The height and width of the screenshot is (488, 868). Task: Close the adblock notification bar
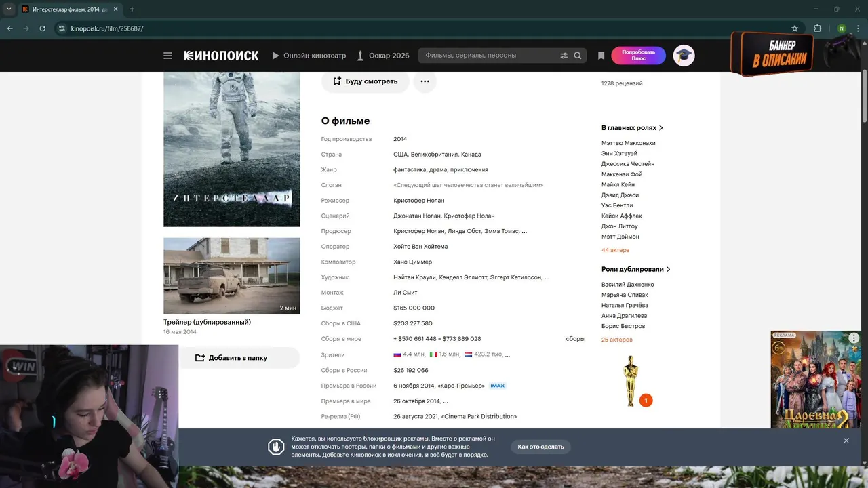pos(846,441)
